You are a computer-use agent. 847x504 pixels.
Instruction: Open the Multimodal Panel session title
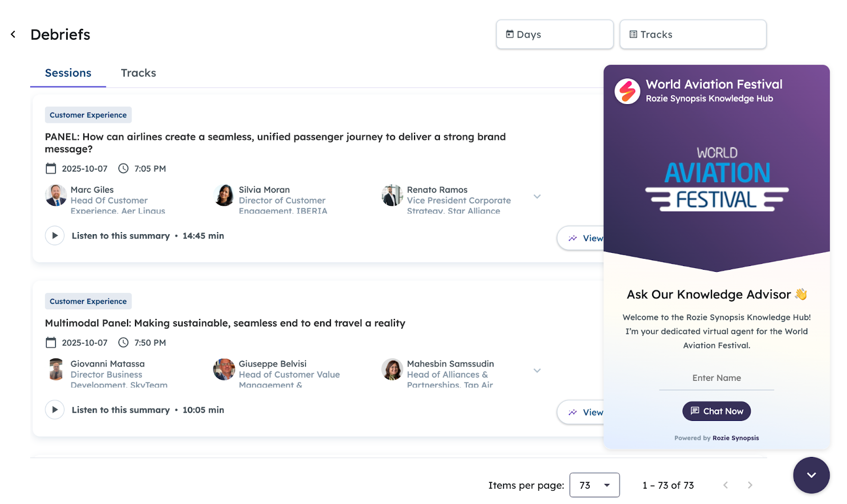point(225,323)
